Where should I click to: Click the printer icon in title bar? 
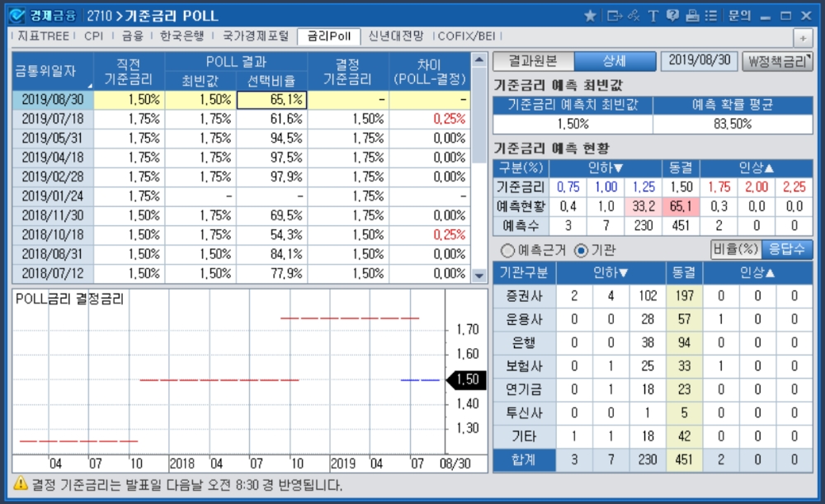[x=691, y=14]
